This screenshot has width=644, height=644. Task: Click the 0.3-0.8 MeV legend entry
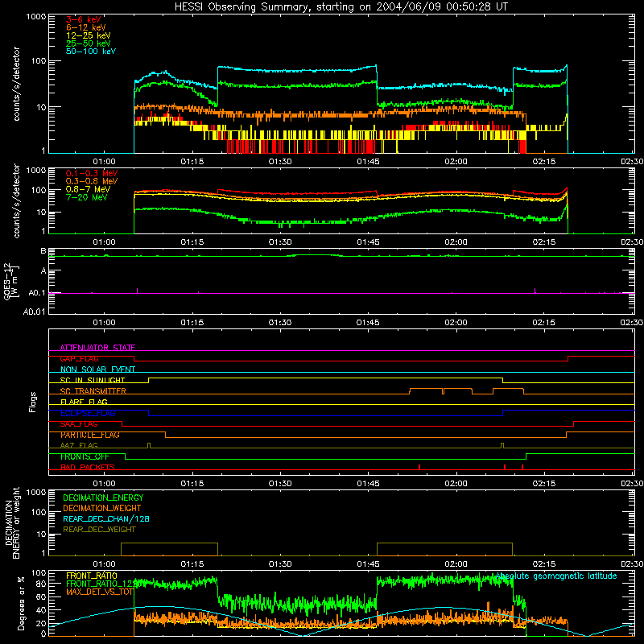92,181
